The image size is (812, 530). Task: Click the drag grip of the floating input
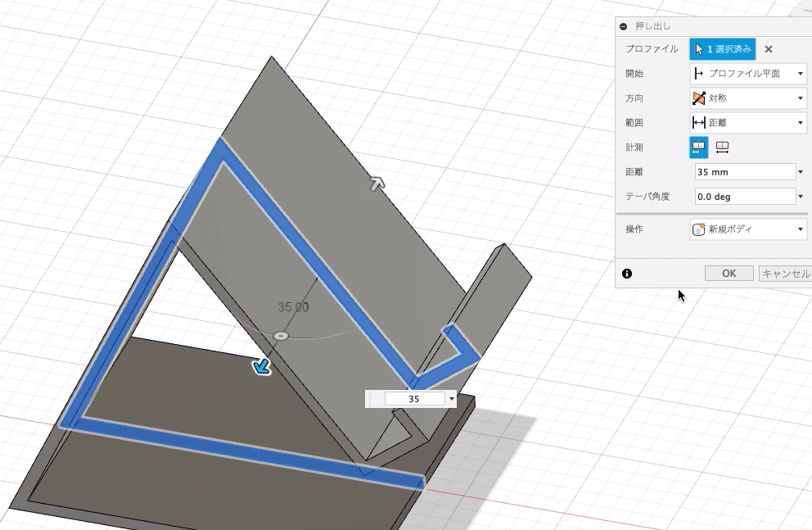370,399
